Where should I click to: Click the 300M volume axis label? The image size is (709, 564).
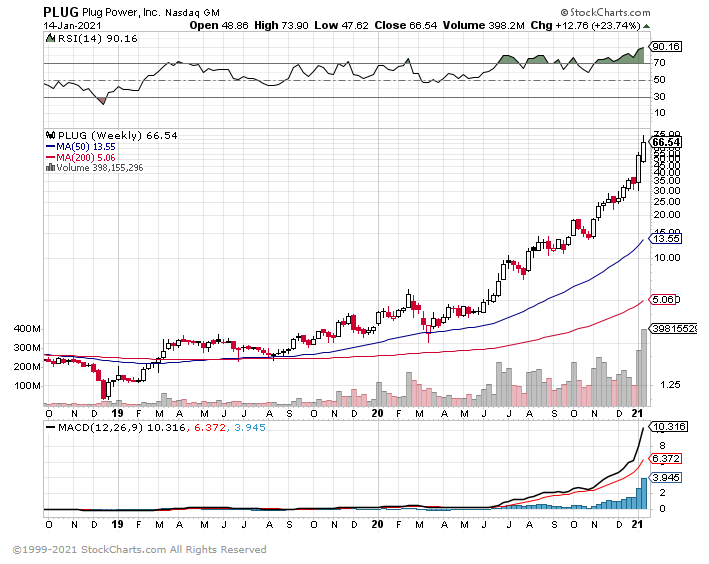27,348
